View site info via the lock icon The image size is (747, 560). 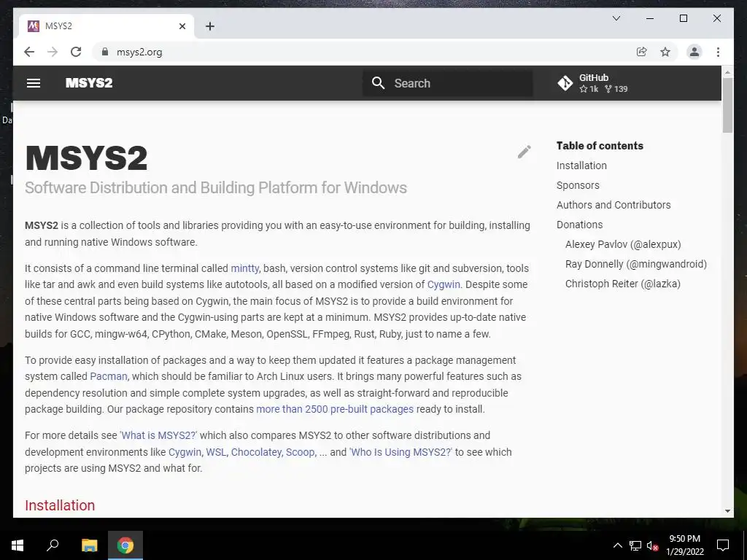click(105, 52)
